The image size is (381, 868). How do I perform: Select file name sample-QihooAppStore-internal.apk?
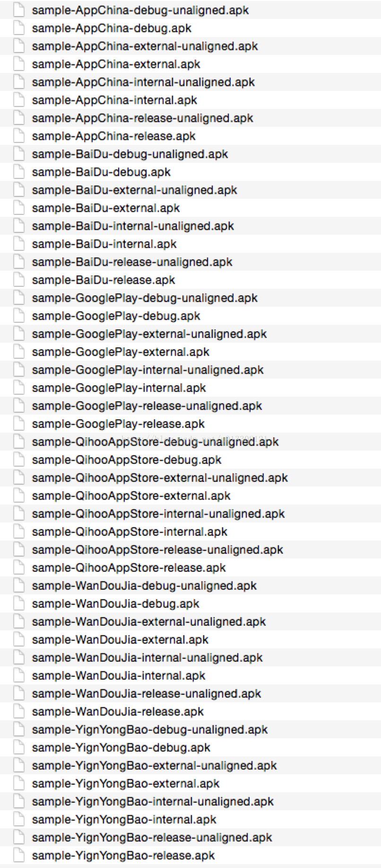pos(130,532)
